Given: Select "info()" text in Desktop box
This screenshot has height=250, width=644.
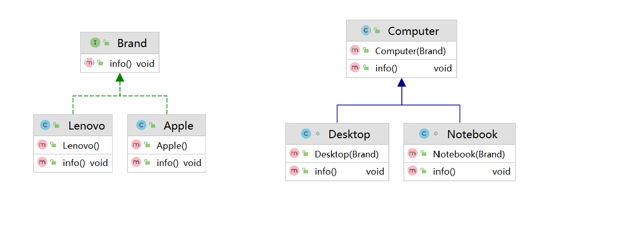Looking at the screenshot, I should pyautogui.click(x=326, y=172).
